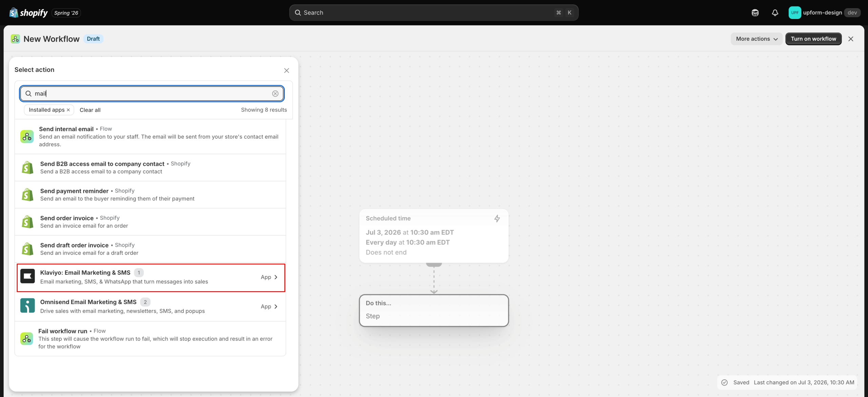Open the upform-design account menu
The width and height of the screenshot is (868, 397).
825,13
